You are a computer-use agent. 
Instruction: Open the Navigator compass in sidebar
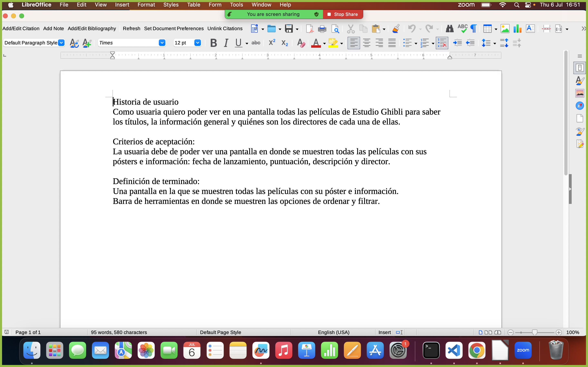580,106
